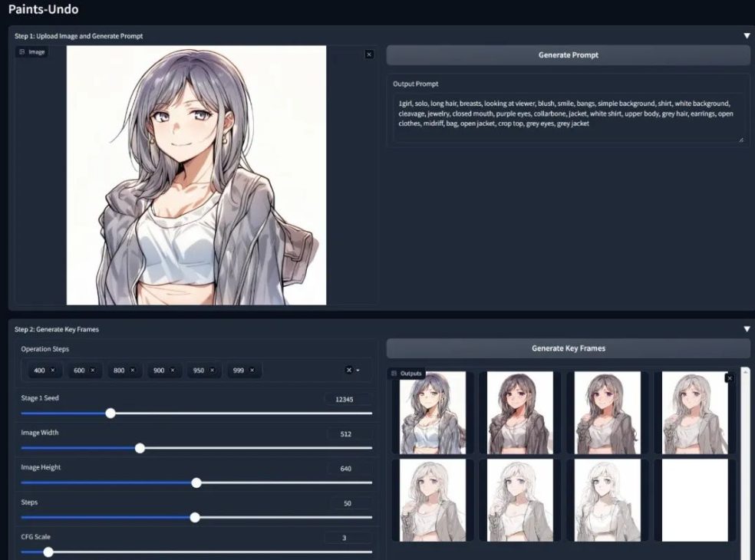Screen dimensions: 755x560
Task: Delete the 999 operation step tag
Action: click(252, 371)
